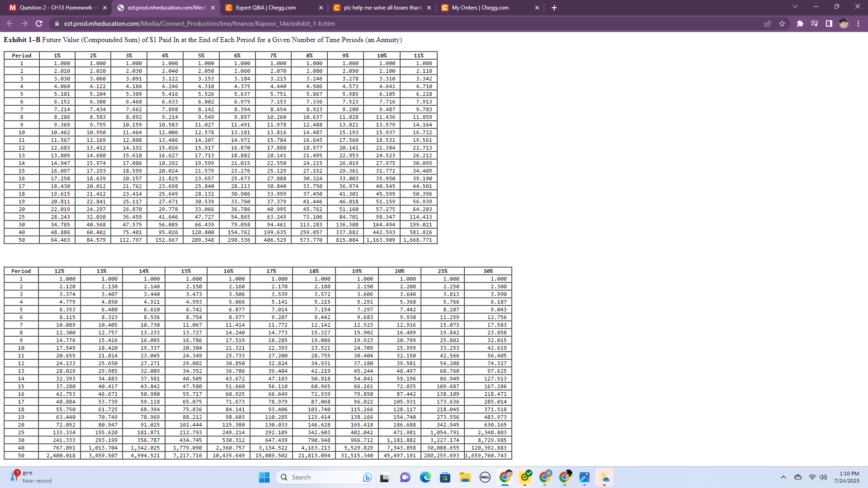
Task: Click value 7,217.716 under the 15% column
Action: click(188, 455)
